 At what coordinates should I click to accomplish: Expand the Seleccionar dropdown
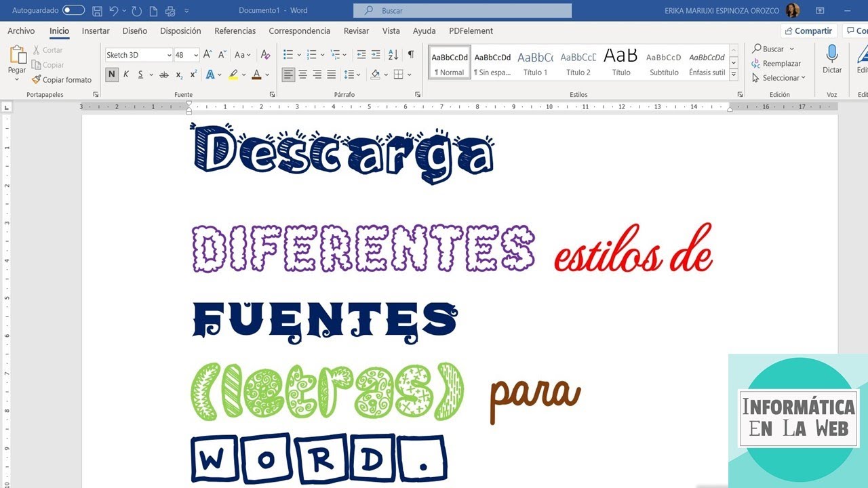[x=804, y=78]
